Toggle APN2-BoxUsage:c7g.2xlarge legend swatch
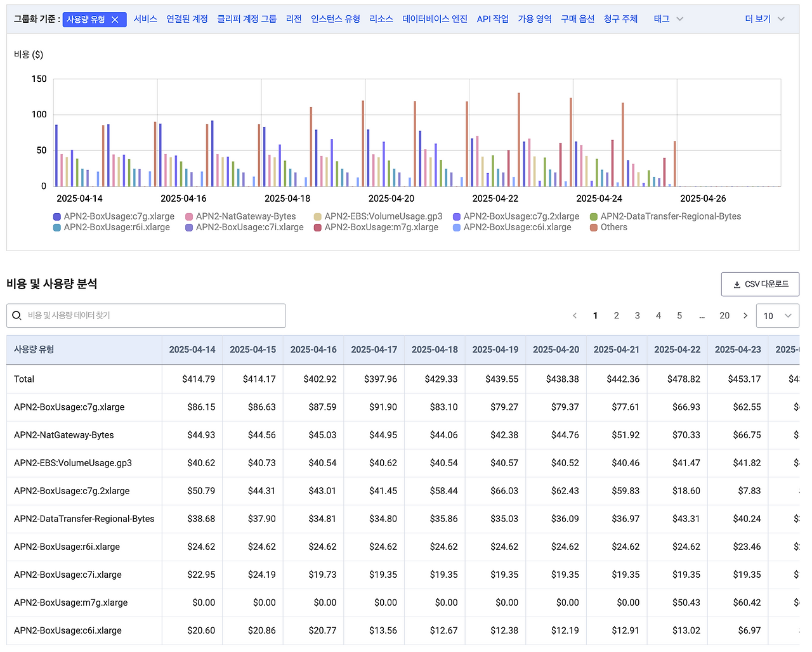 (457, 217)
